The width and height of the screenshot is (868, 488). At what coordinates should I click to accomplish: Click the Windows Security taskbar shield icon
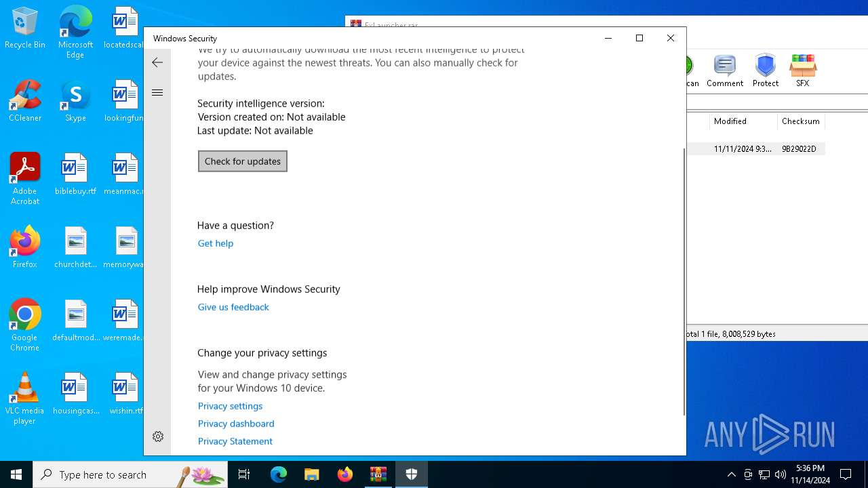(x=411, y=474)
